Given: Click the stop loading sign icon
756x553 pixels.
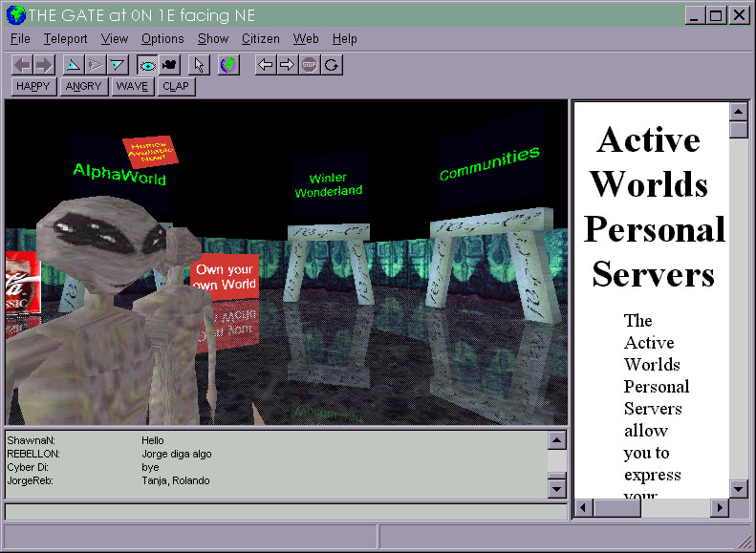Looking at the screenshot, I should tap(309, 65).
